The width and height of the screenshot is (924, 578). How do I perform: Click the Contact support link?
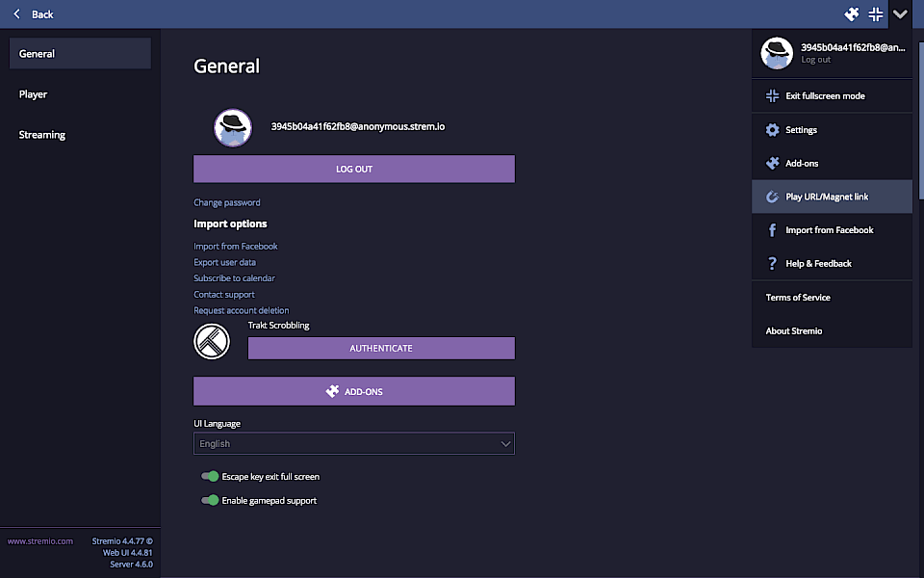(x=224, y=295)
